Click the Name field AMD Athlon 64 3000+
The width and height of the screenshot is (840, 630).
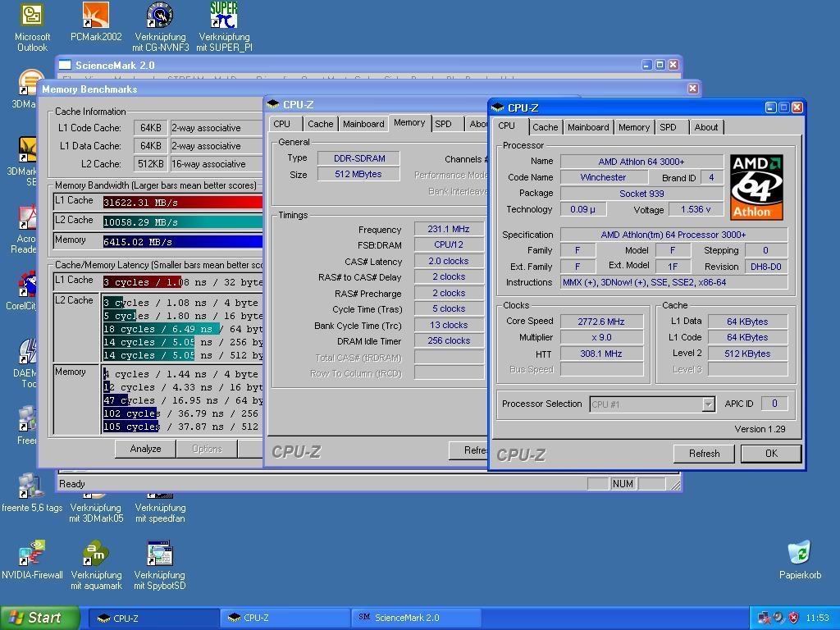click(641, 162)
